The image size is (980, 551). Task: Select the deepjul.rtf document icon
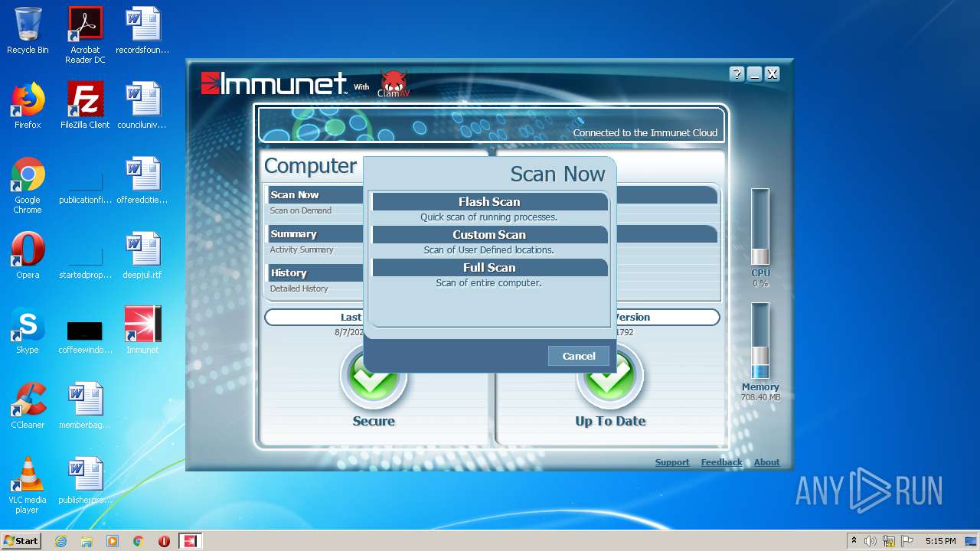(142, 255)
